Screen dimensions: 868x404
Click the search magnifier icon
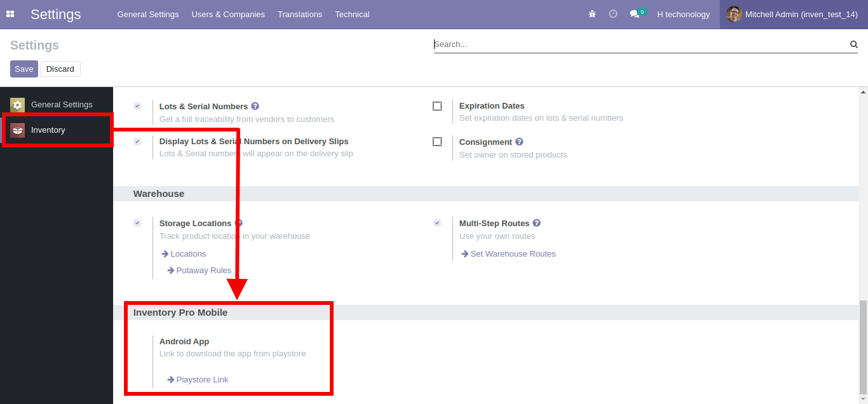pyautogui.click(x=853, y=44)
